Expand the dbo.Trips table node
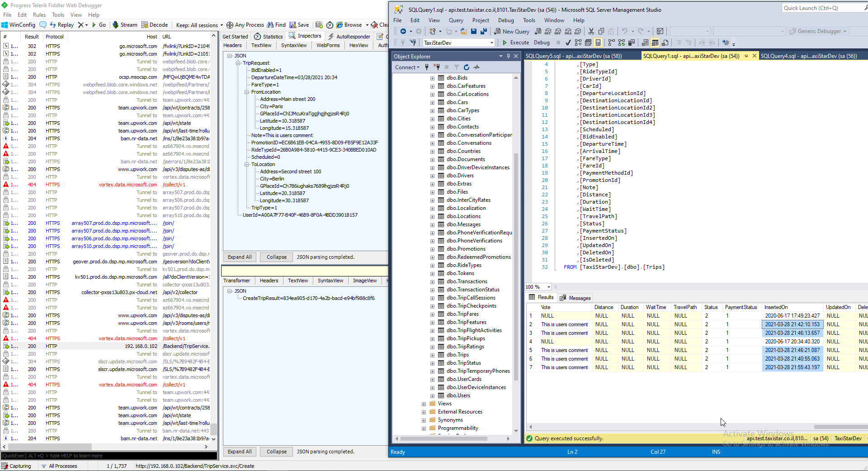The image size is (868, 471). [432, 355]
